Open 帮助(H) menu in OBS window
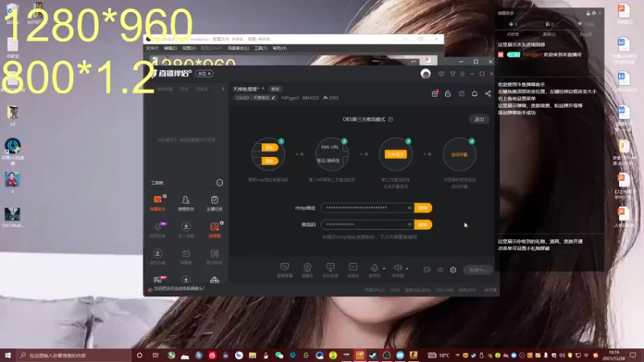The width and height of the screenshot is (644, 362). click(279, 48)
